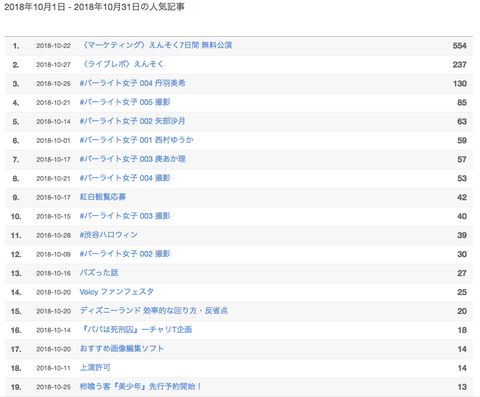The height and width of the screenshot is (397, 480).
Task: Open #バーライト女子 005 撮影 article
Action: point(125,102)
